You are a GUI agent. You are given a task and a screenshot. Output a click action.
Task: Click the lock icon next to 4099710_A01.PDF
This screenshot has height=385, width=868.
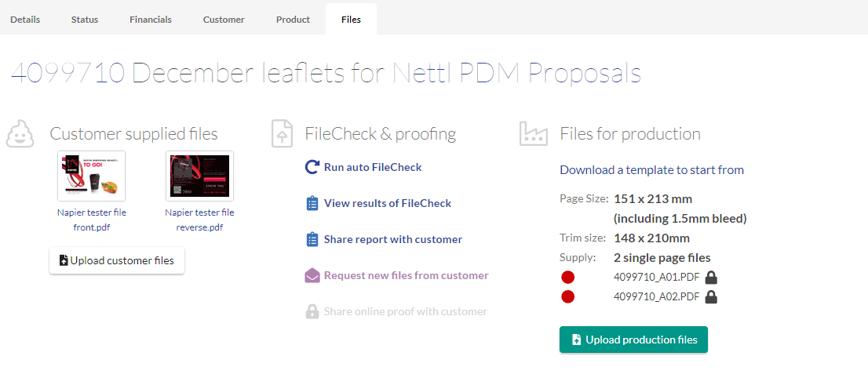point(712,278)
